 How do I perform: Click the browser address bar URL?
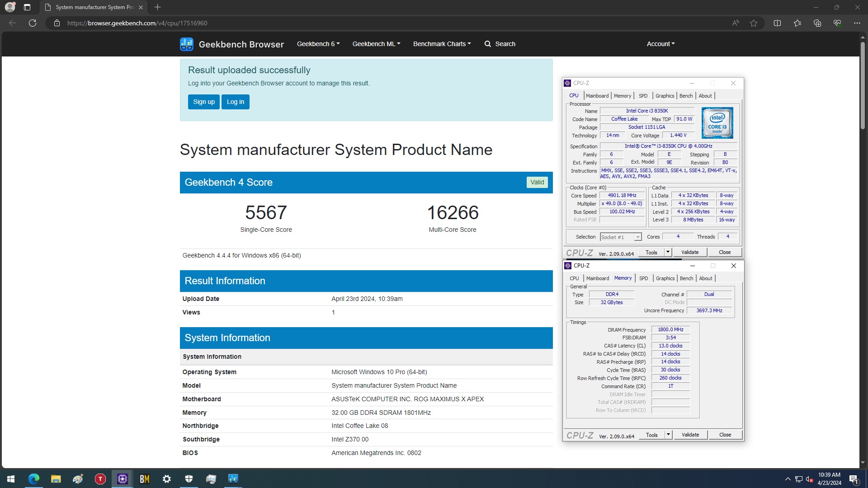[x=137, y=23]
